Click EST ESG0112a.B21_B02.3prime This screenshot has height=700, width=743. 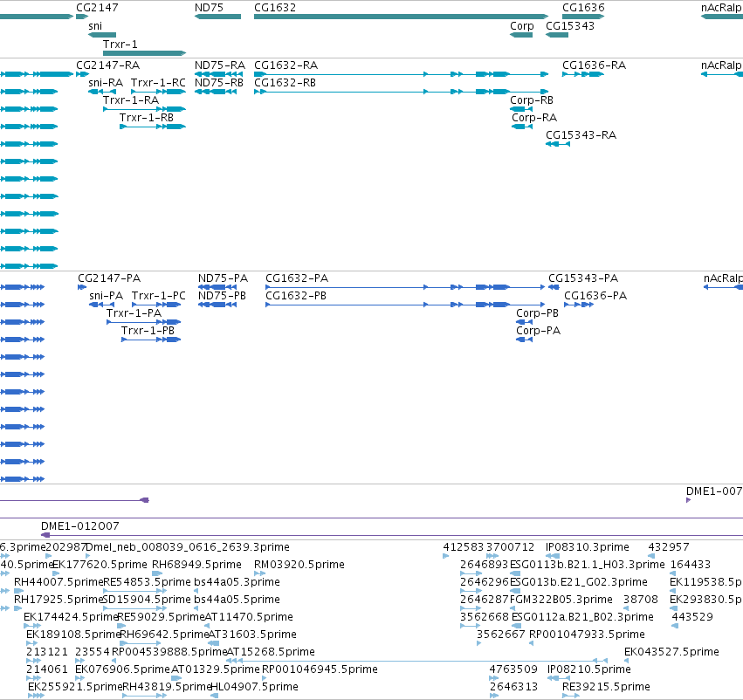point(582,617)
